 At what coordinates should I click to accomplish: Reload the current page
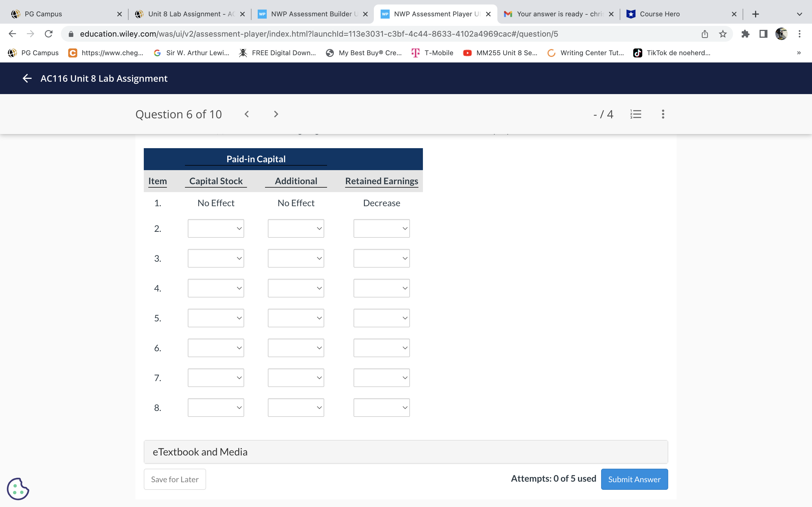[49, 34]
